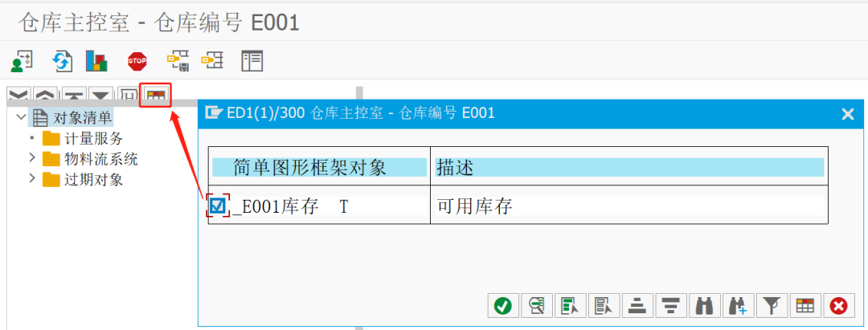Click the details magnifier icon in dialog
Viewport: 868px width, 330px height.
[x=537, y=305]
